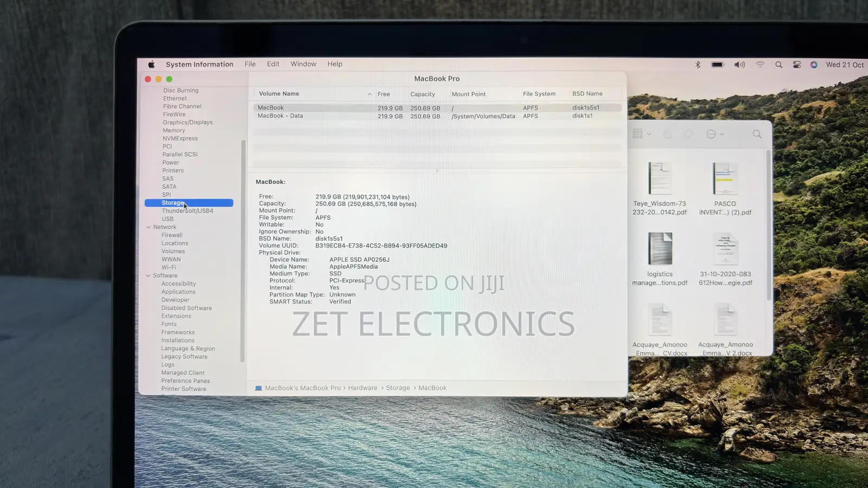
Task: Select Graphics/Displays in the sidebar
Action: point(188,123)
